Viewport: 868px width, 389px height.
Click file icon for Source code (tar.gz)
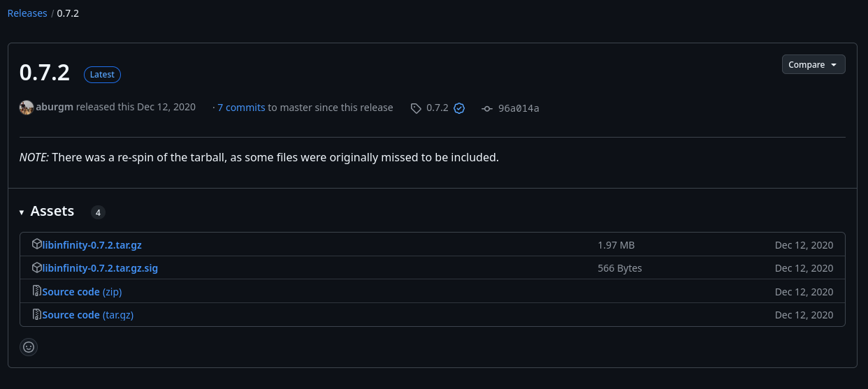tap(37, 314)
